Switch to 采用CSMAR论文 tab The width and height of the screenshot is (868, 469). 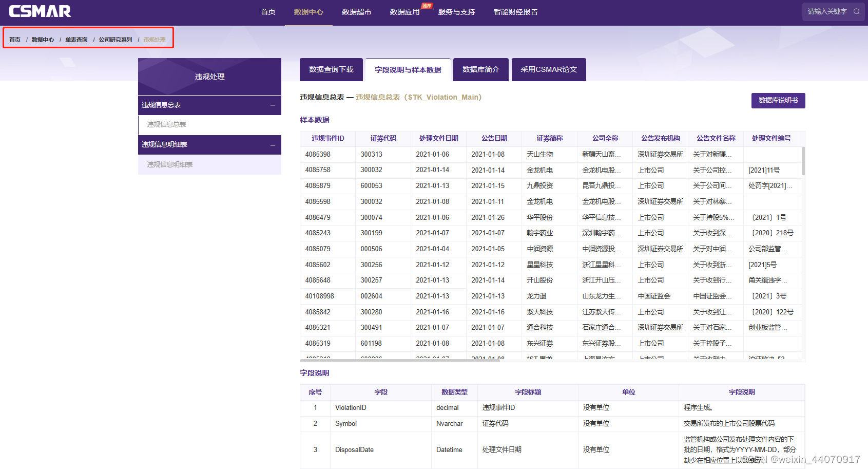tap(549, 69)
